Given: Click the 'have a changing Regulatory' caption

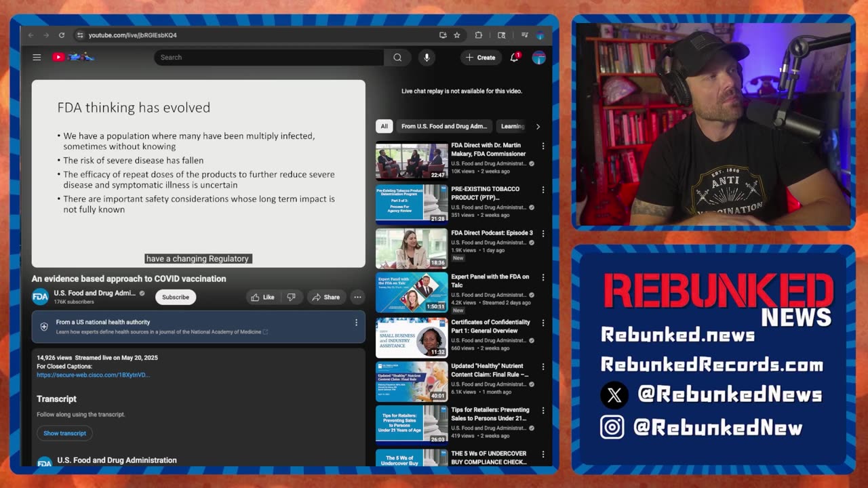Looking at the screenshot, I should [x=198, y=258].
